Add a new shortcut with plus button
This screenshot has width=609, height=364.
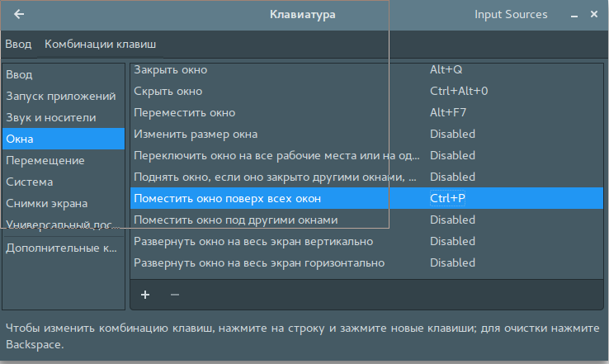pos(145,295)
